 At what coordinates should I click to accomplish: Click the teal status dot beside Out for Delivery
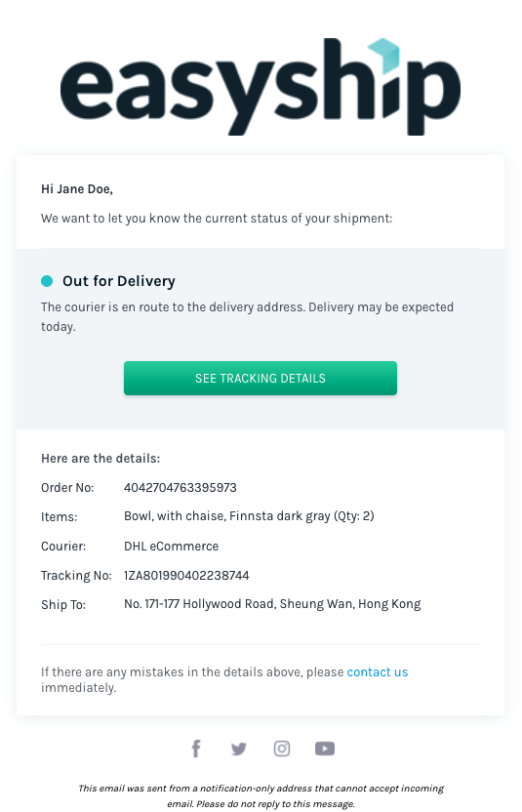[x=47, y=281]
